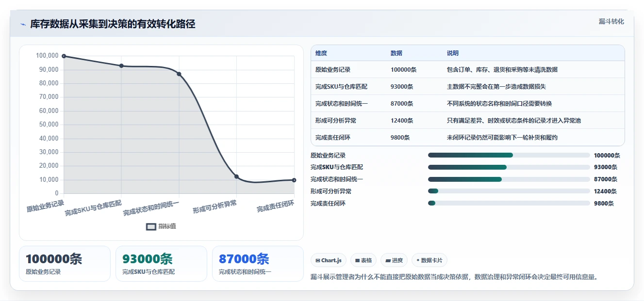Click the 数据 table column header
The image size is (644, 301).
point(396,53)
